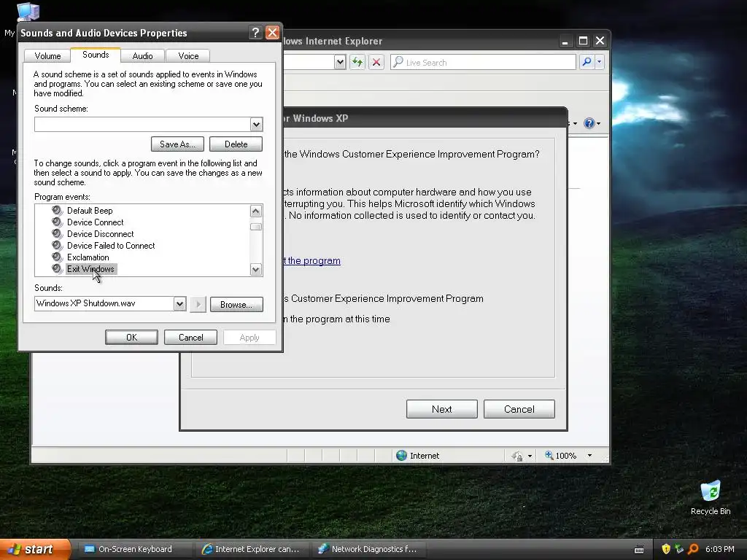Click the program events scrollbar thumb
The width and height of the screenshot is (747, 560).
[256, 227]
